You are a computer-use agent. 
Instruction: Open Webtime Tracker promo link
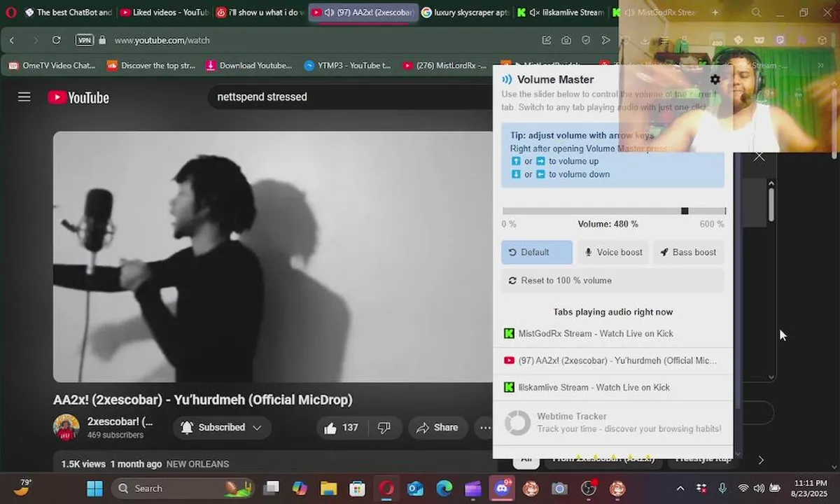(612, 423)
